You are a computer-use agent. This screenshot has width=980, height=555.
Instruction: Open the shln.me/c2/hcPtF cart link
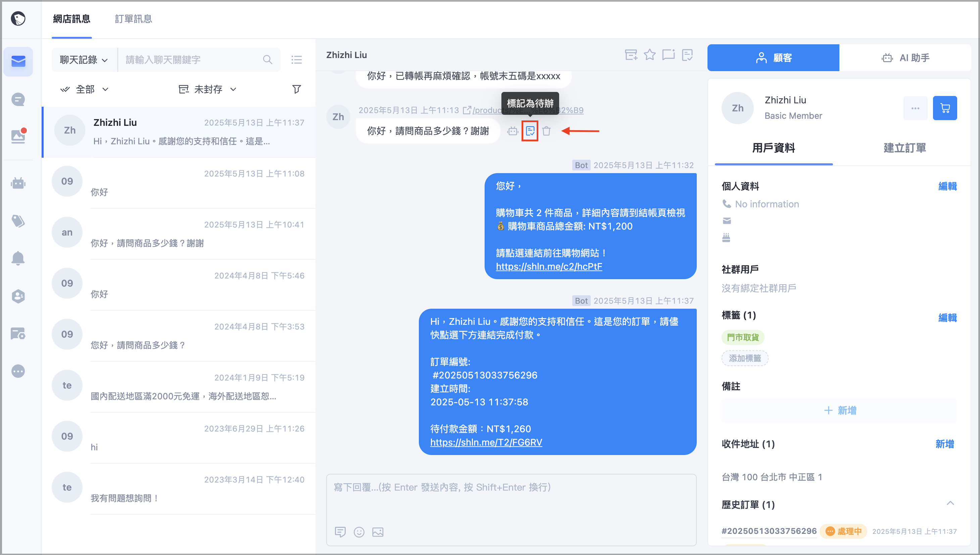pos(549,266)
